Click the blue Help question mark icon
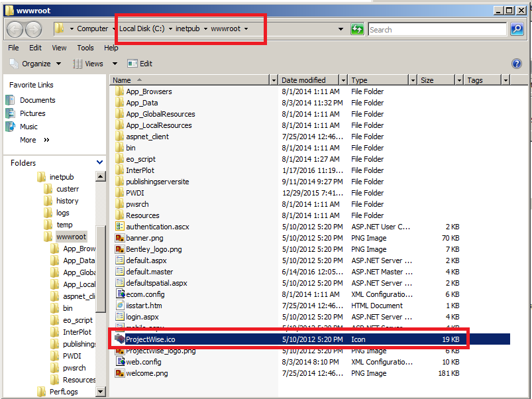Image resolution: width=532 pixels, height=399 pixels. [516, 64]
